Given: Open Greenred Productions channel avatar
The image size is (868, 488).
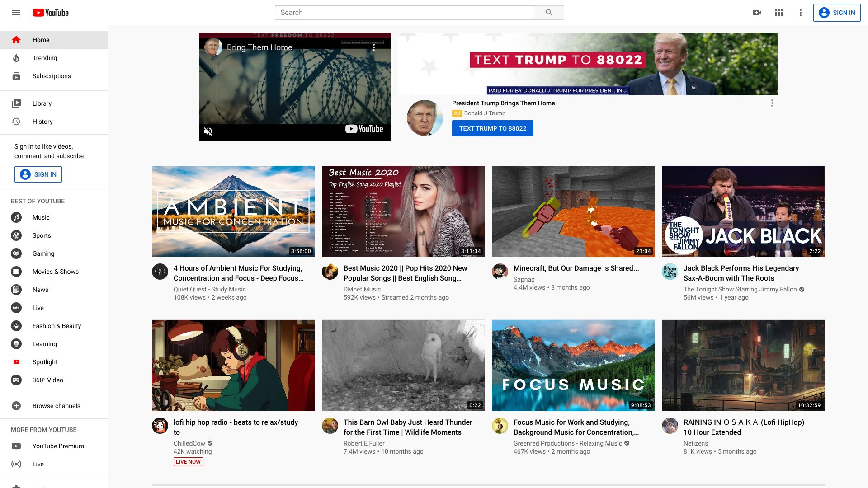Looking at the screenshot, I should [500, 426].
